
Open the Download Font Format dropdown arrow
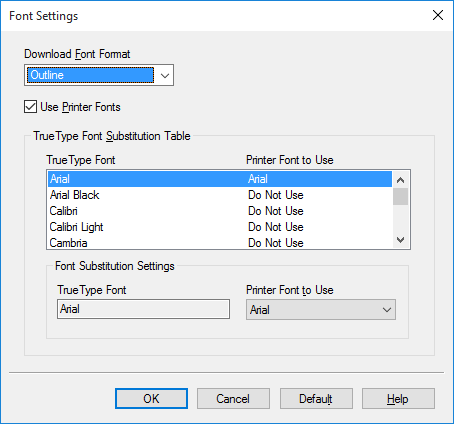165,75
